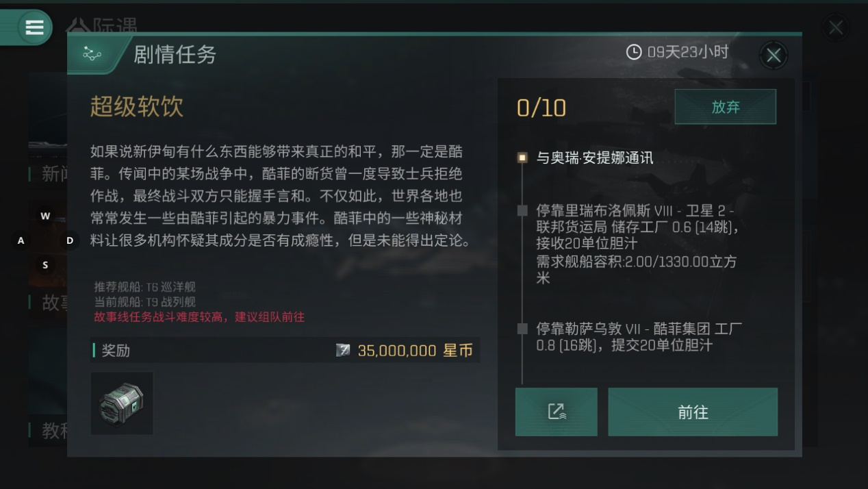Image resolution: width=868 pixels, height=489 pixels.
Task: Click the clock icon beside 09天23小时
Action: (x=634, y=52)
